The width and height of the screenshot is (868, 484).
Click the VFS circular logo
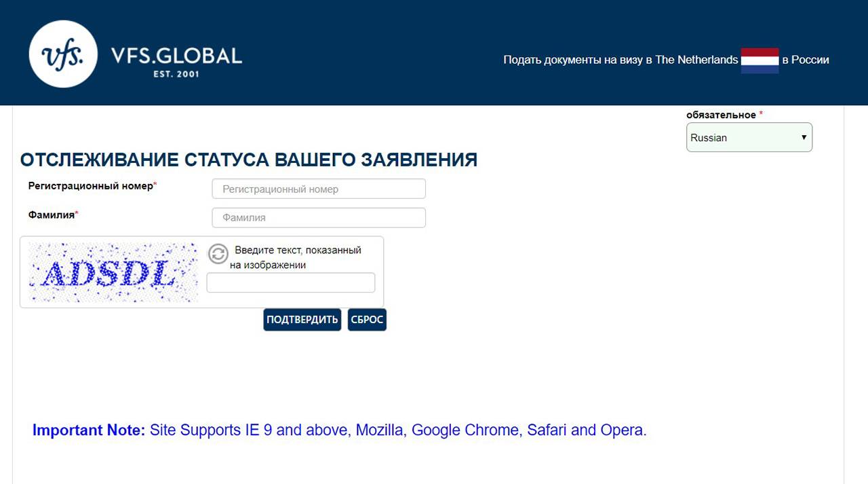pyautogui.click(x=64, y=54)
